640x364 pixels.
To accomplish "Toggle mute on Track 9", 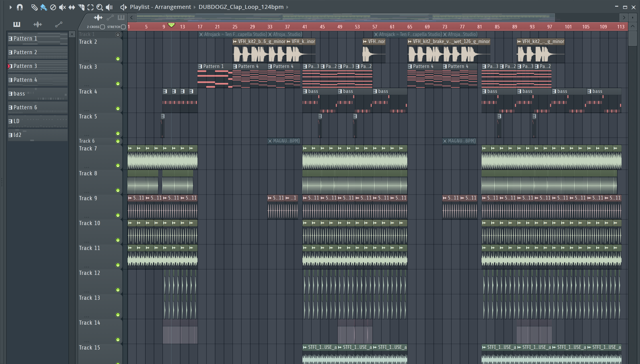I will (x=118, y=215).
